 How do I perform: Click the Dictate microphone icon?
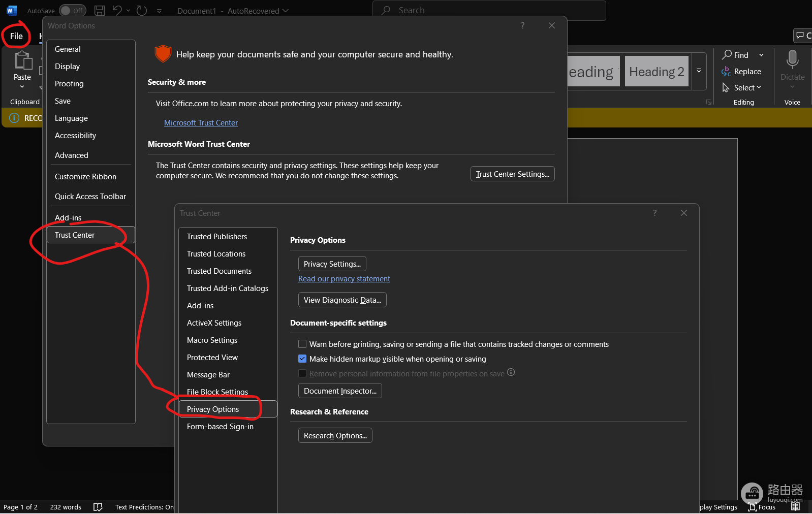[x=792, y=59]
